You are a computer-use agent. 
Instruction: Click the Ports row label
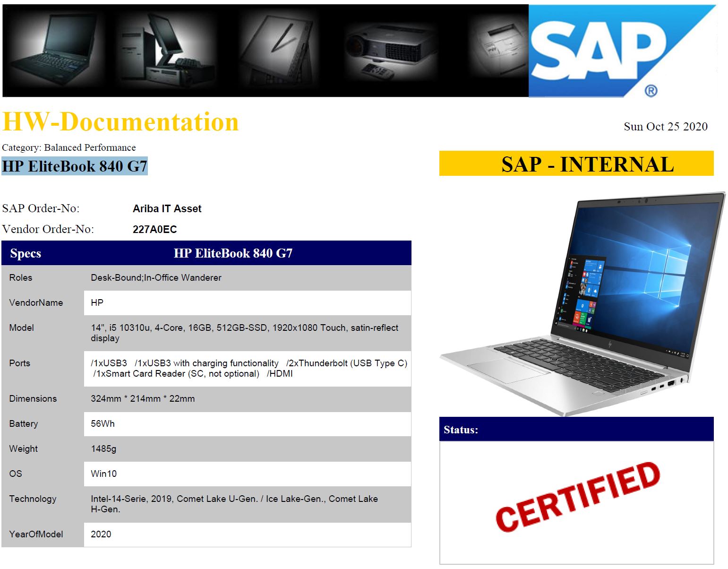(19, 363)
